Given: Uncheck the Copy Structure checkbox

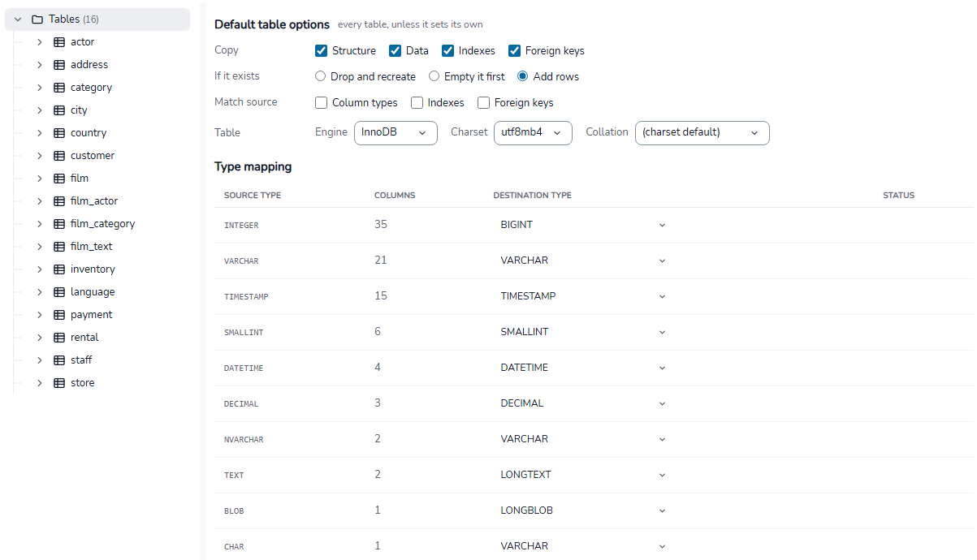Looking at the screenshot, I should (x=321, y=50).
